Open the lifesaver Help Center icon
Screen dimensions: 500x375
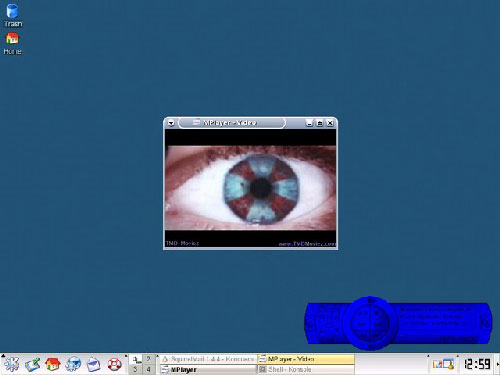[x=114, y=364]
